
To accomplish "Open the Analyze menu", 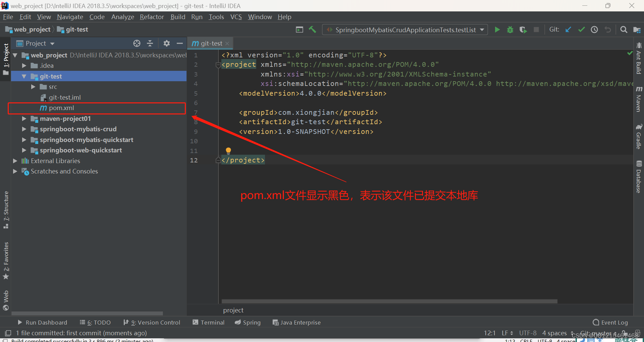I will point(122,17).
